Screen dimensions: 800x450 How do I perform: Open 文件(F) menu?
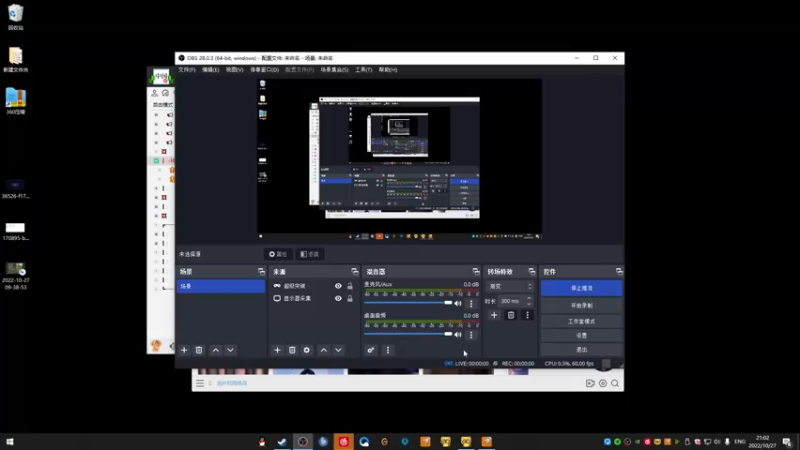[x=187, y=70]
